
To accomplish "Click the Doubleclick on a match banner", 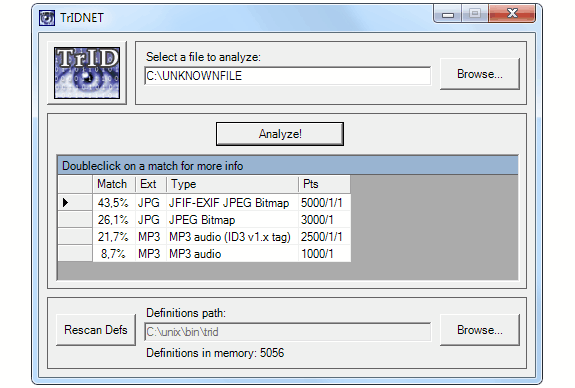I will 288,166.
